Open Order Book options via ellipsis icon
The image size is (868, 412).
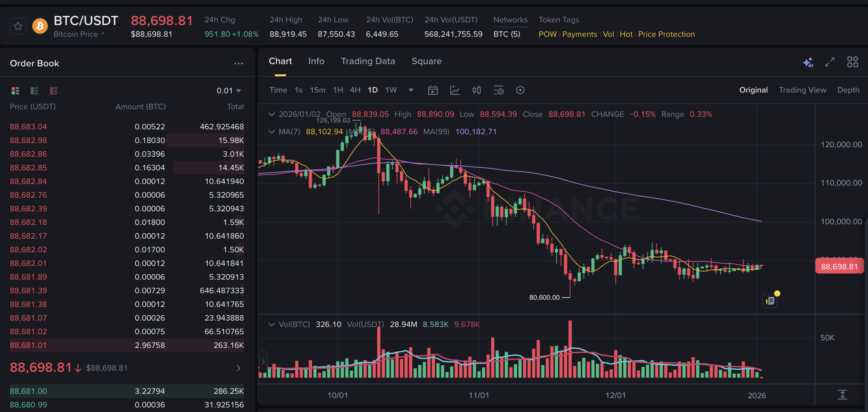[x=238, y=63]
